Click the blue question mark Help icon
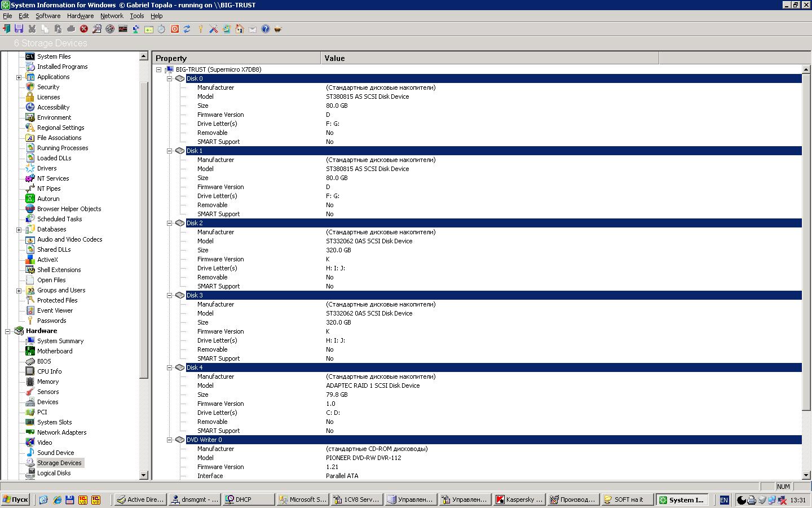The image size is (812, 508). [x=266, y=29]
